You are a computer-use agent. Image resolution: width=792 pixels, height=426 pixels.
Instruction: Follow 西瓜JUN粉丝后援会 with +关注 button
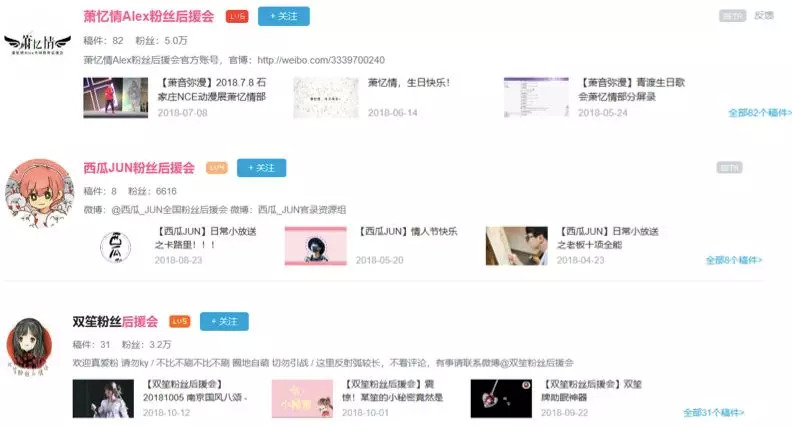click(262, 168)
